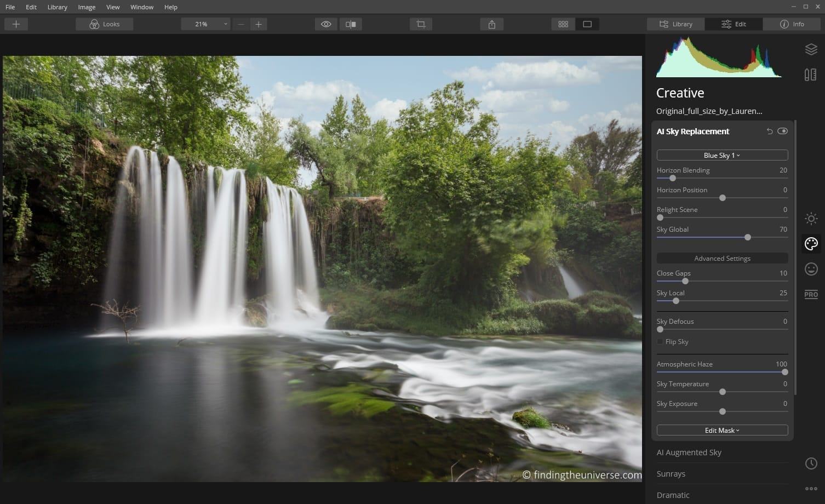Select the Canvas tools icon

click(811, 74)
